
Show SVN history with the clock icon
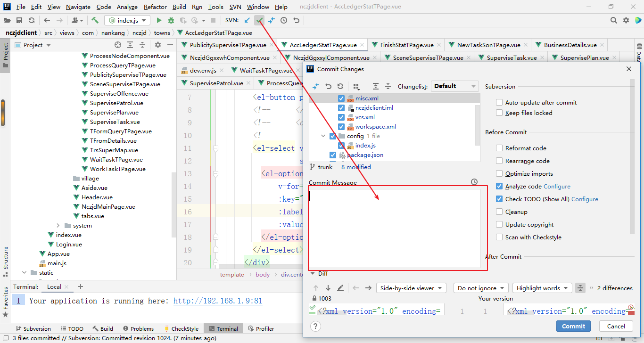[284, 20]
